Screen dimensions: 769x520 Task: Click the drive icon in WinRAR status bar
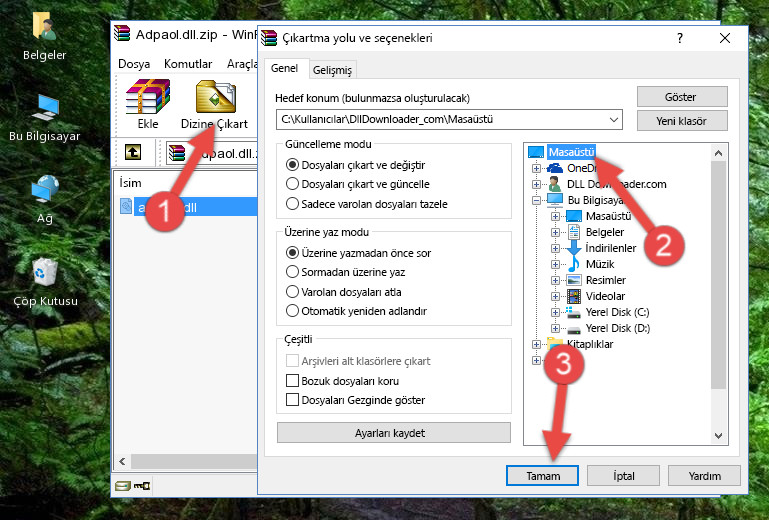click(x=123, y=486)
